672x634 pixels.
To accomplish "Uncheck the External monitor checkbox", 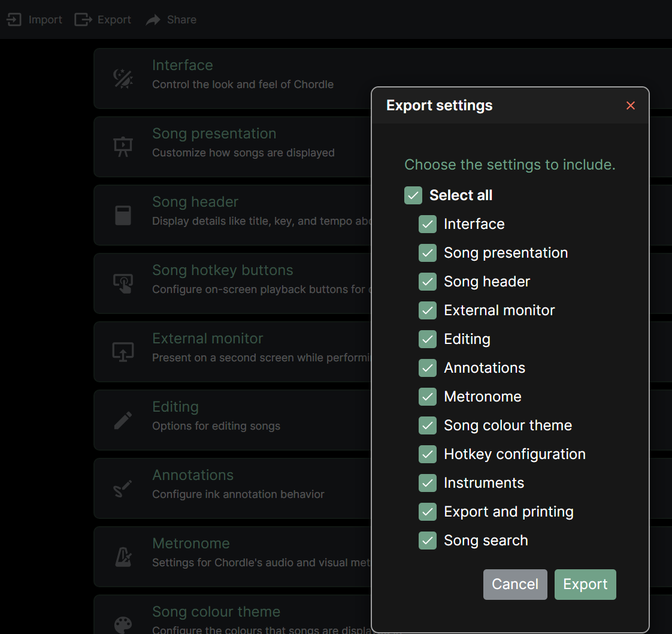I will pos(428,310).
